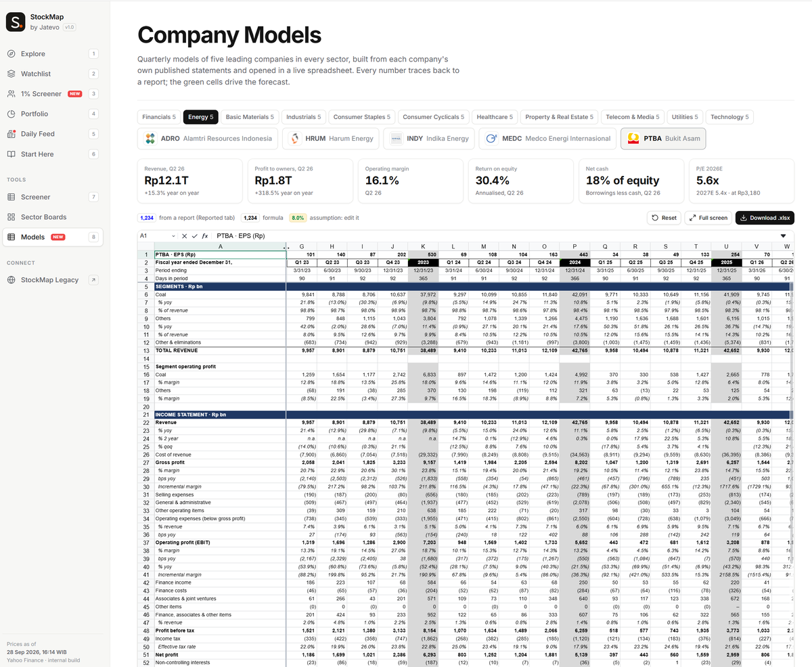The image size is (812, 667).
Task: Select the Telecom & Media 5 tab
Action: coord(633,117)
